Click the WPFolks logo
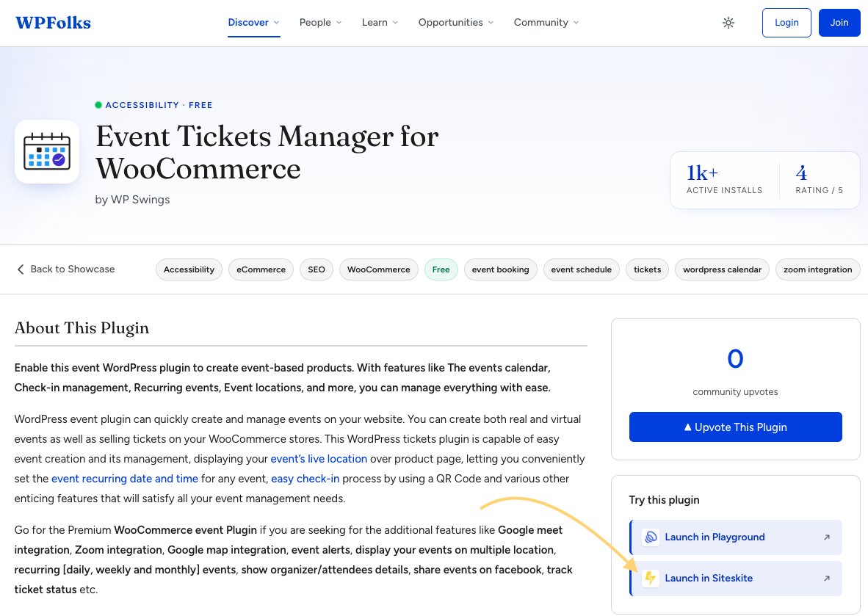 tap(53, 23)
